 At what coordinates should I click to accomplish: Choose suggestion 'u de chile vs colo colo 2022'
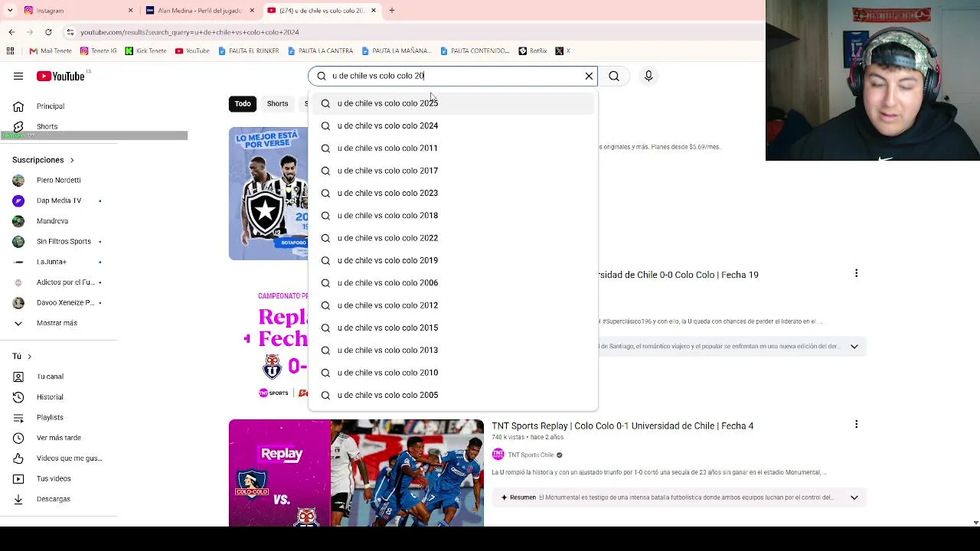tap(453, 238)
